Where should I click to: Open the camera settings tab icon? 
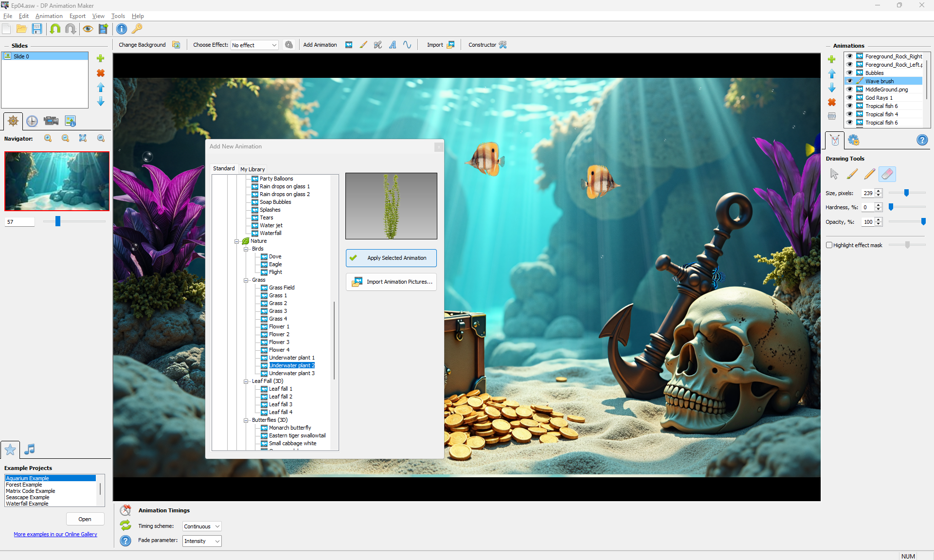click(51, 121)
